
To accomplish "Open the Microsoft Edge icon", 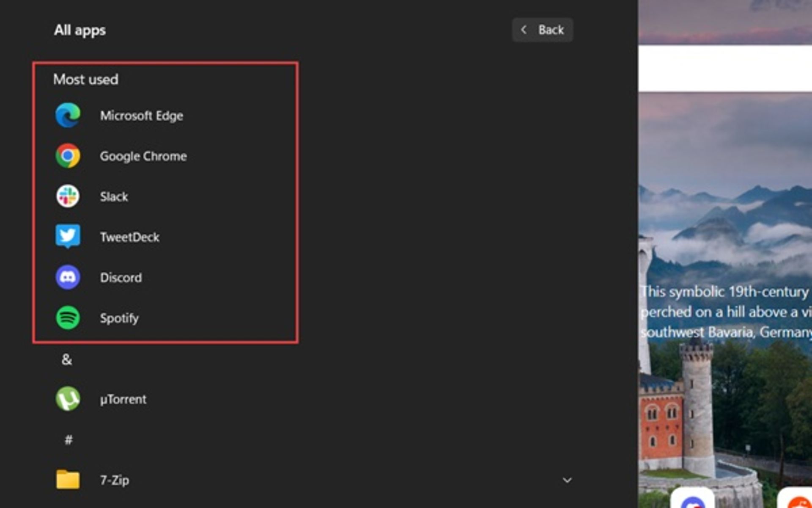I will point(68,115).
